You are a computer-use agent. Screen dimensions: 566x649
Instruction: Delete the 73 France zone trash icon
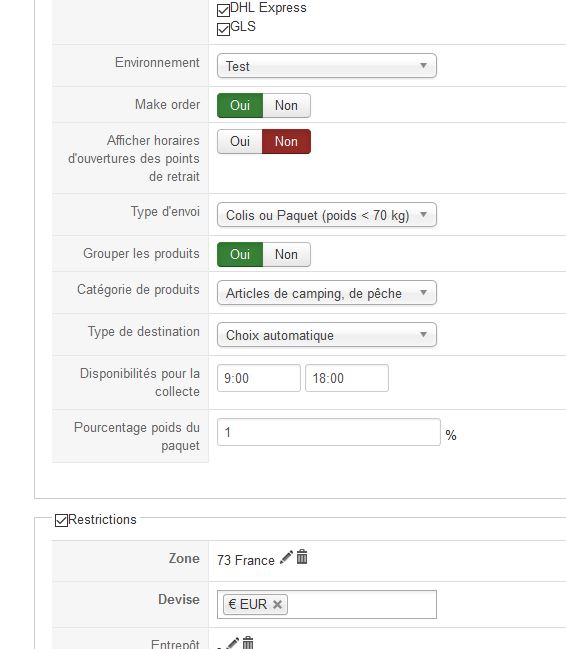tap(302, 557)
